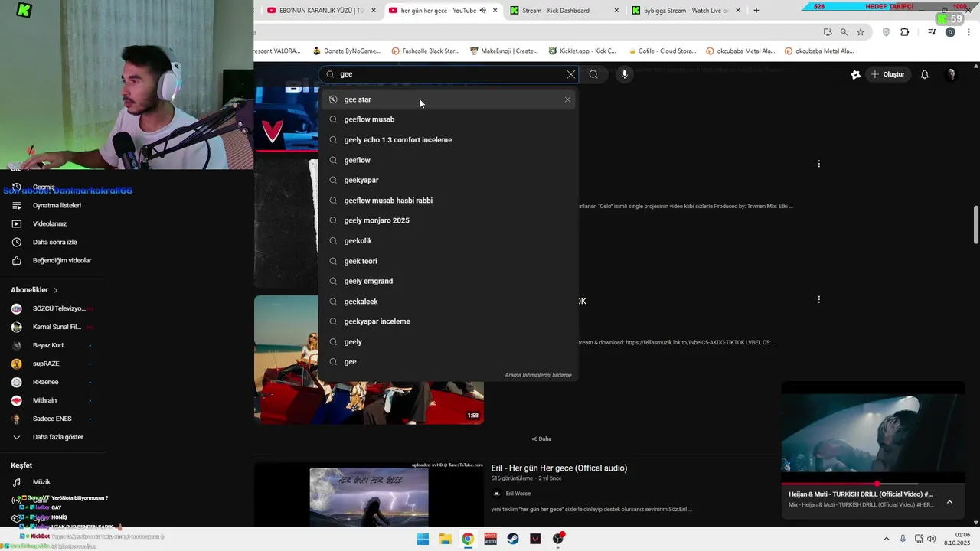Choose 'geely echo 1.3 comfort inceleme' suggestion
The height and width of the screenshot is (551, 980).
click(449, 140)
